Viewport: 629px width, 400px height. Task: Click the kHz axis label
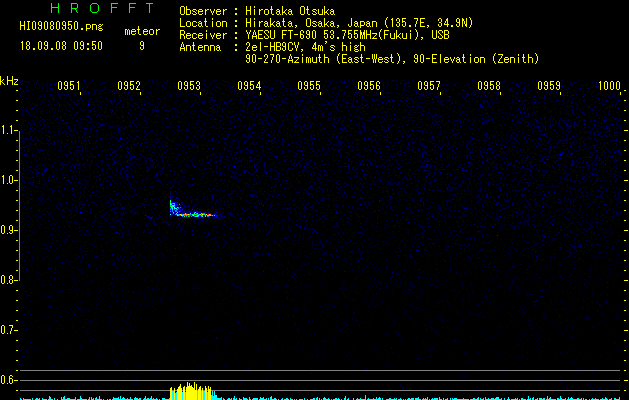click(9, 81)
